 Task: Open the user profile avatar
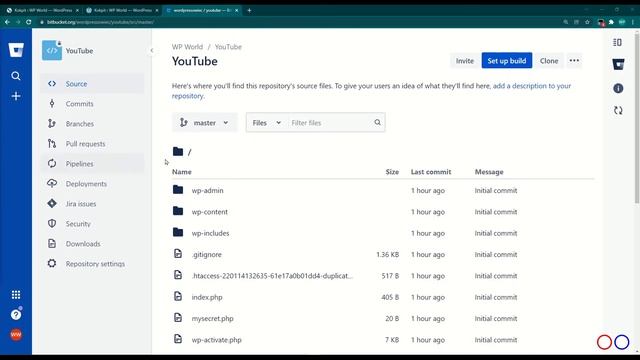[x=16, y=334]
